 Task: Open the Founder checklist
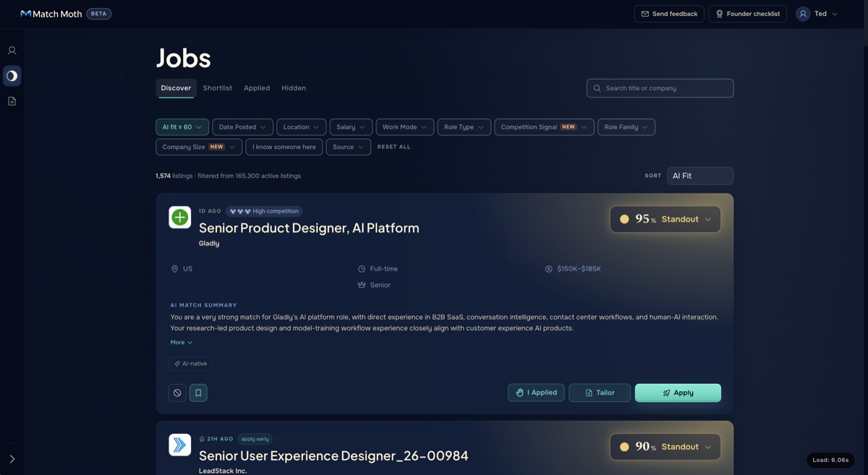pos(747,14)
